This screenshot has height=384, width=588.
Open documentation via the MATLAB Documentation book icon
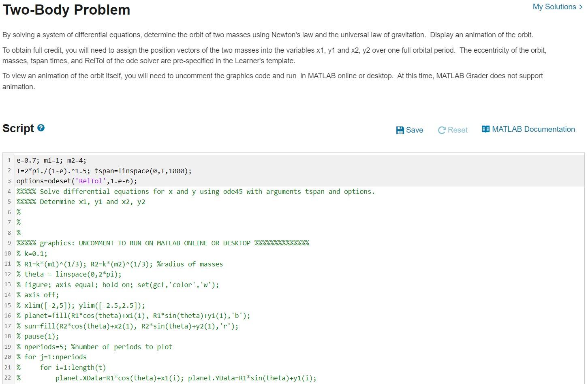click(x=485, y=129)
